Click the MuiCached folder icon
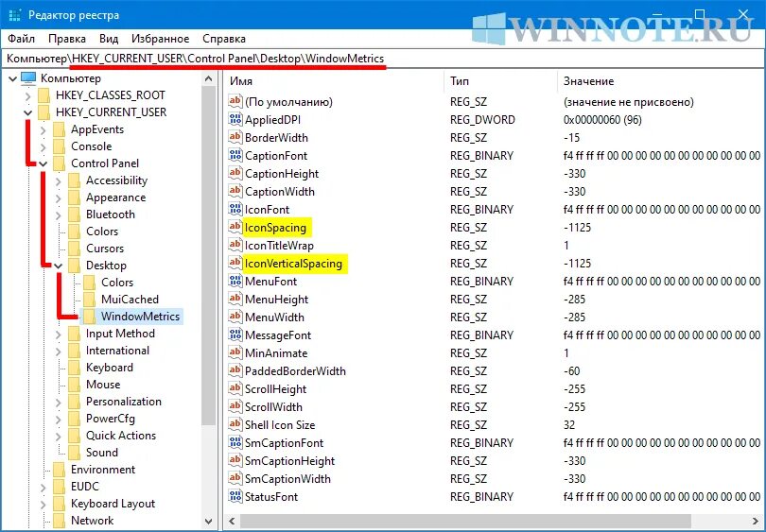Viewport: 766px width, 532px height. click(x=90, y=300)
